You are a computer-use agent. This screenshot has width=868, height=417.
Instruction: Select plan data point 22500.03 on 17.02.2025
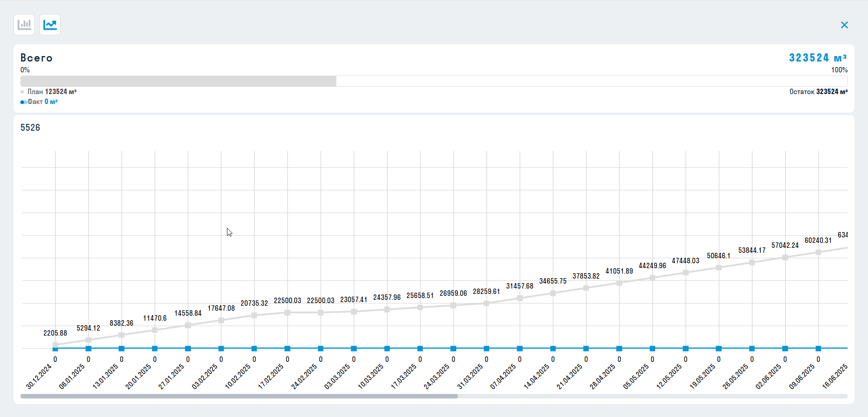[288, 313]
